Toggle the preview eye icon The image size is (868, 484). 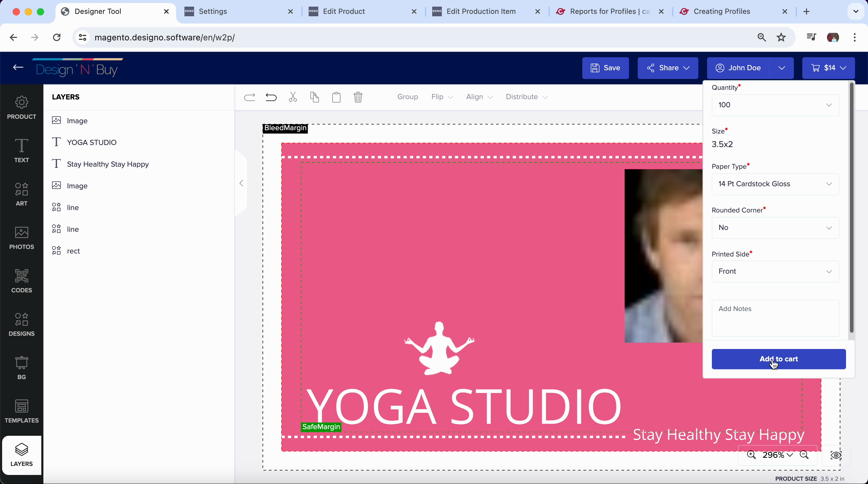836,455
